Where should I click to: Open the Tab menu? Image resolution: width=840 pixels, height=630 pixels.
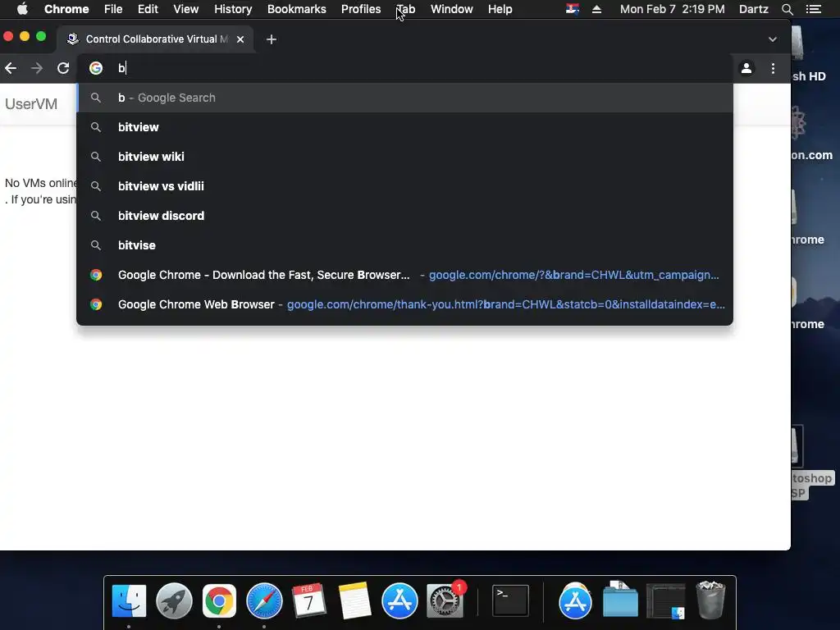[405, 9]
